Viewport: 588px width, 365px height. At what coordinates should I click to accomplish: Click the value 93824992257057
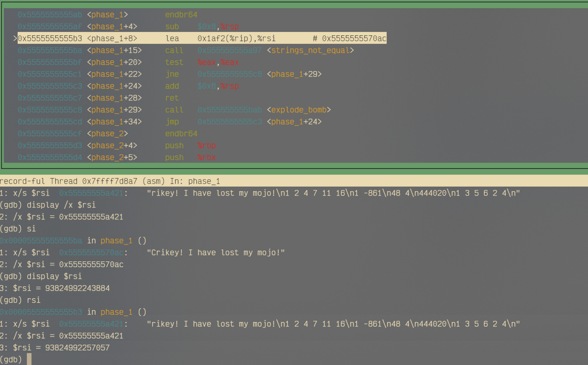[77, 348]
